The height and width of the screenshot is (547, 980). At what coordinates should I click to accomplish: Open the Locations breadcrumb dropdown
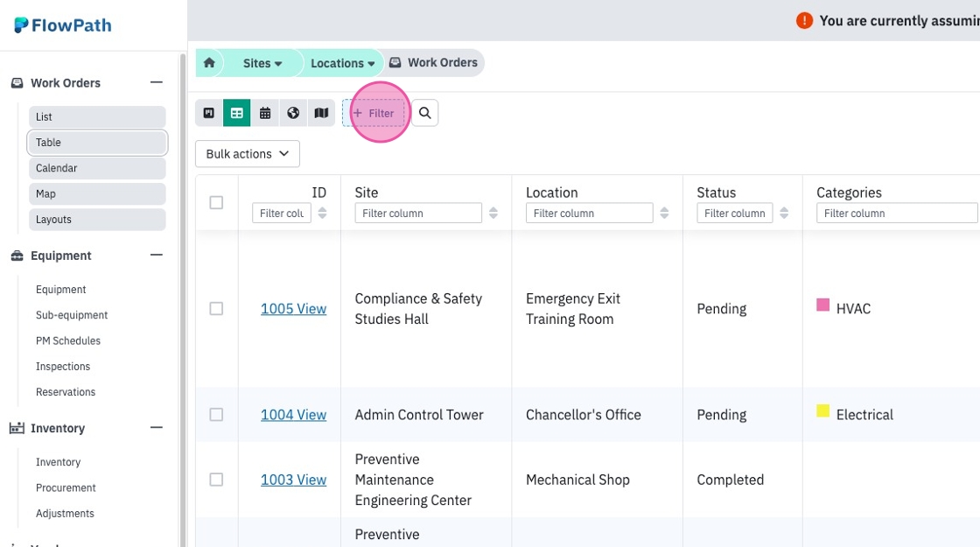[x=342, y=63]
